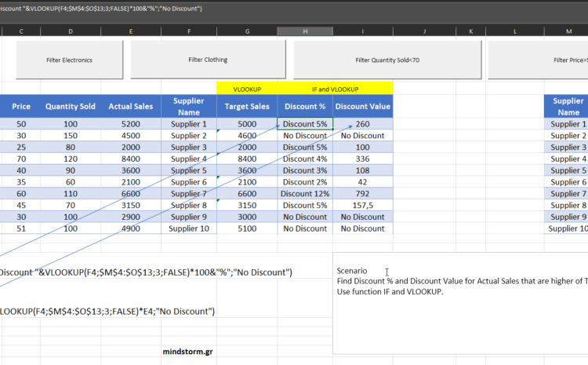This screenshot has width=588, height=365.
Task: Select Actual Sales cell 8400
Action: 131,159
